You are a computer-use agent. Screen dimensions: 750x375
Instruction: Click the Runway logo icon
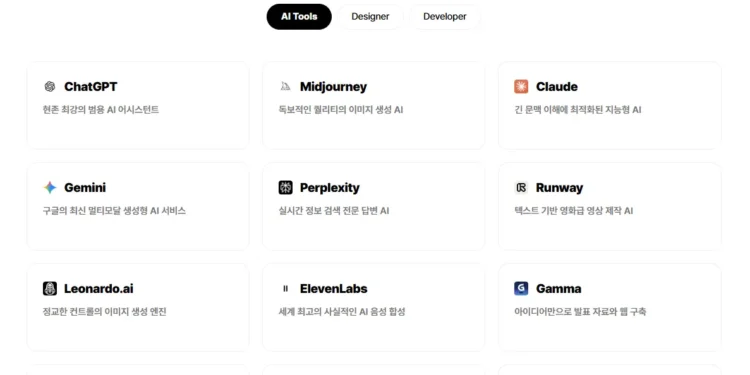[x=521, y=188]
